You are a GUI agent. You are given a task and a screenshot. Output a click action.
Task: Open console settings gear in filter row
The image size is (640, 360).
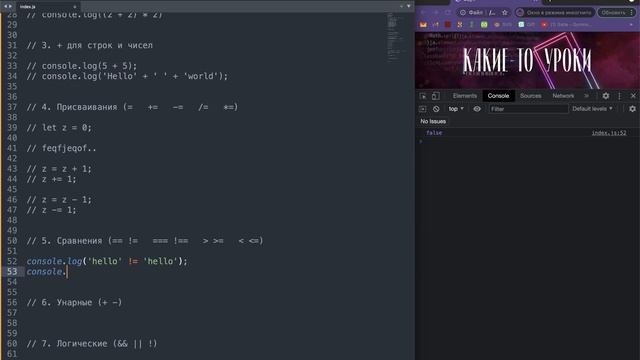(632, 109)
